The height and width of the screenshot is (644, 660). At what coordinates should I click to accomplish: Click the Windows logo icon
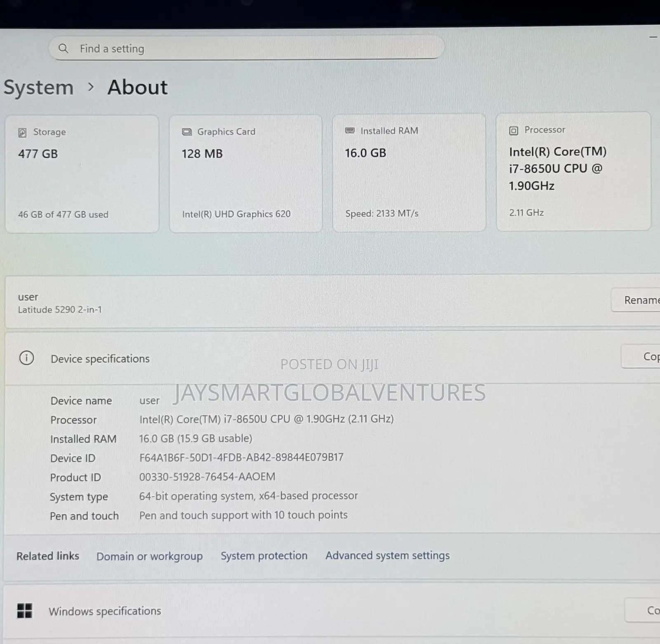pyautogui.click(x=24, y=611)
